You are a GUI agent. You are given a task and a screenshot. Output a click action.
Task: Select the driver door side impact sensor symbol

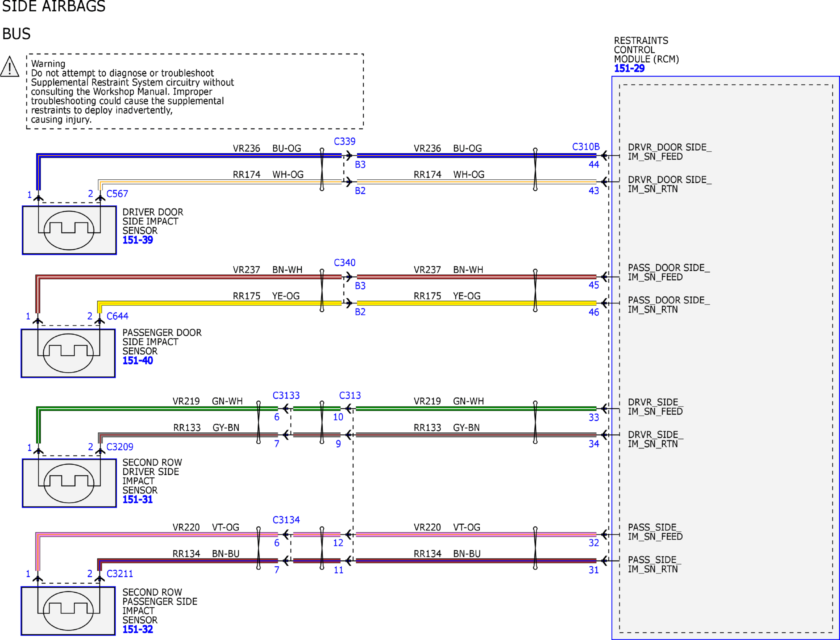click(69, 230)
